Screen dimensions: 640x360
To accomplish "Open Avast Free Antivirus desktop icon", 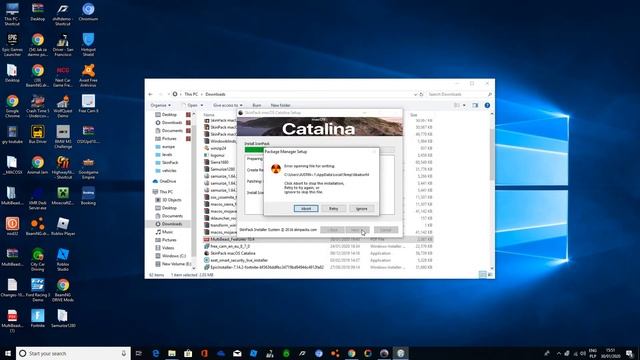I will [x=88, y=76].
